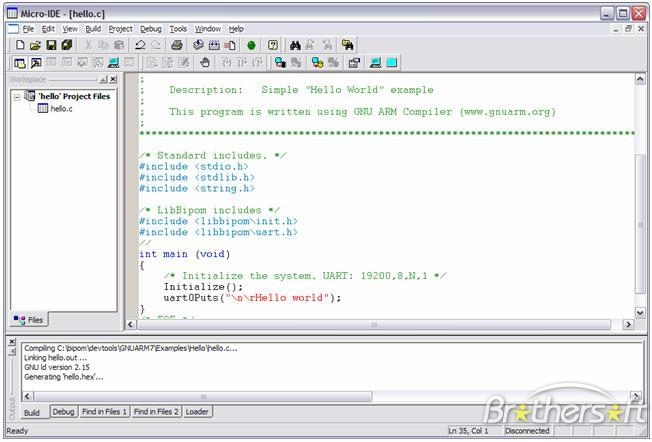
Task: Paste clipboard using the toolbar Paste icon
Action: [x=119, y=45]
